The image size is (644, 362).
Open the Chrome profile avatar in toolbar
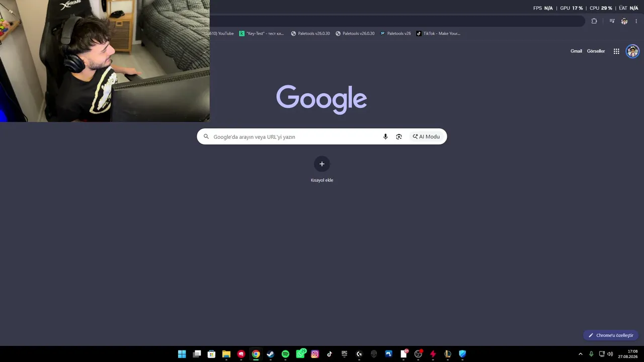(x=624, y=21)
